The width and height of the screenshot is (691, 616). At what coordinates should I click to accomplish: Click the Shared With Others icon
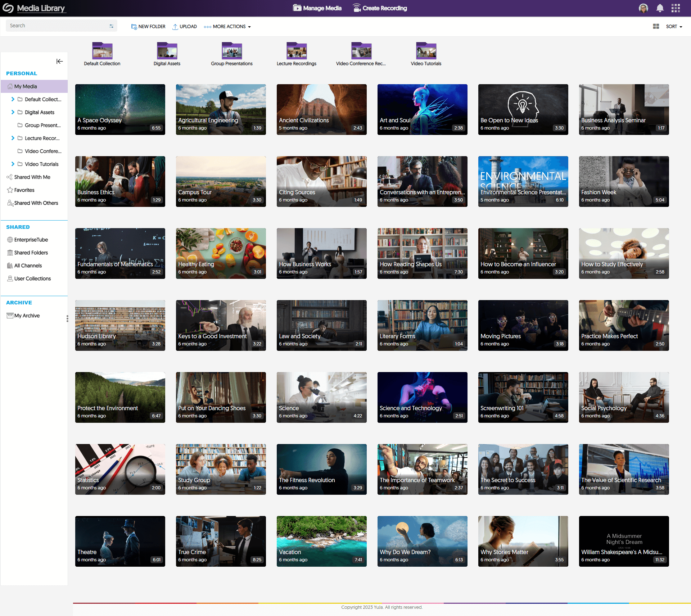[10, 203]
